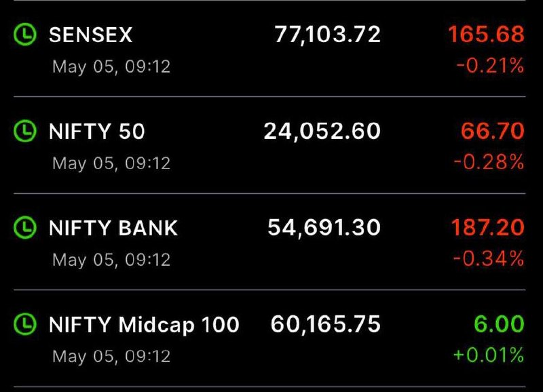
Task: Click the red 165.68 change value
Action: (486, 35)
